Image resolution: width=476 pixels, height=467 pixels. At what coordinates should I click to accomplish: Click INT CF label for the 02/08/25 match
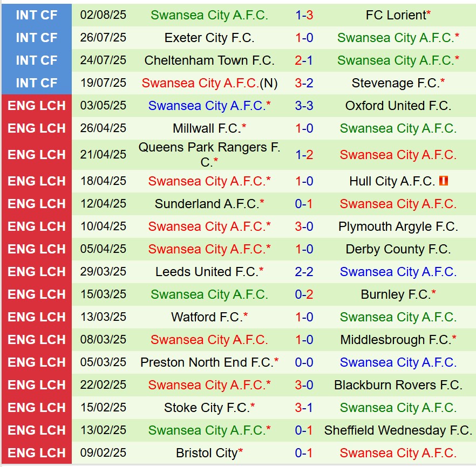point(36,15)
